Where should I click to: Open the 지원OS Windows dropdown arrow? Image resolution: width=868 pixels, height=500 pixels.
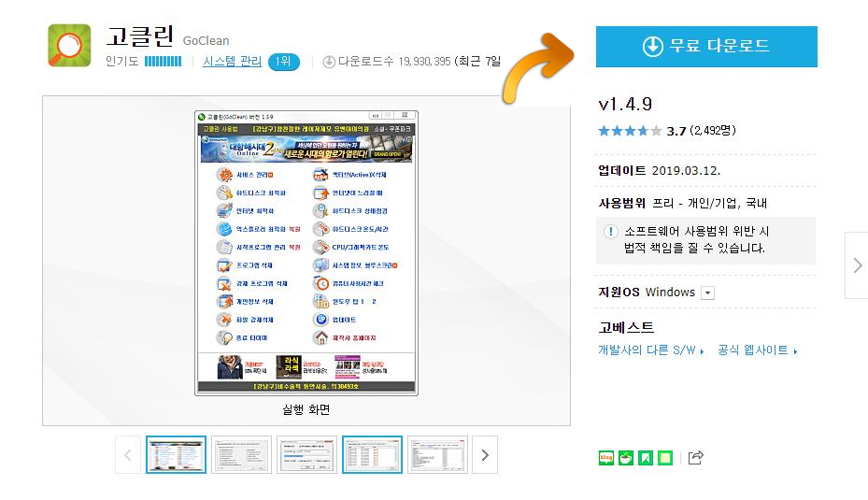tap(707, 293)
